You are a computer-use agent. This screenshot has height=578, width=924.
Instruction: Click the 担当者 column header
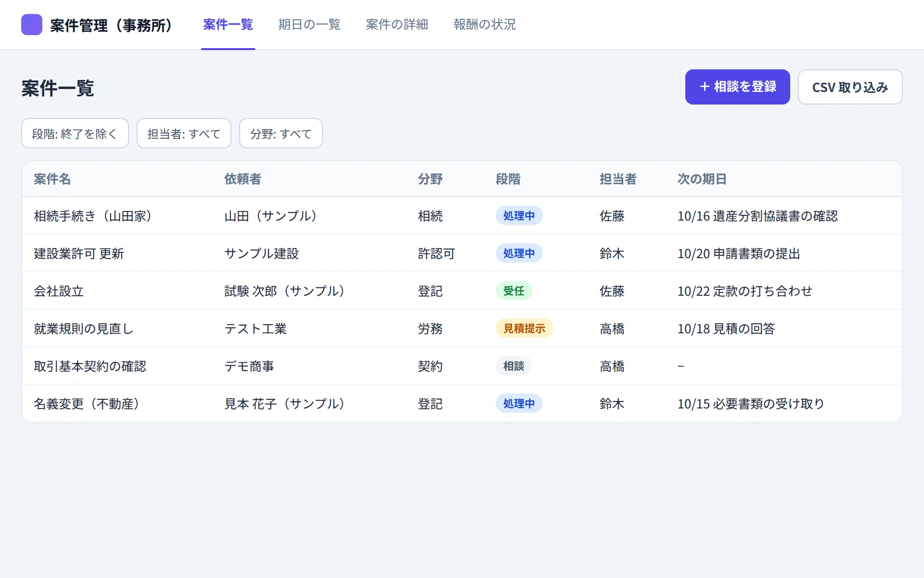click(x=618, y=179)
